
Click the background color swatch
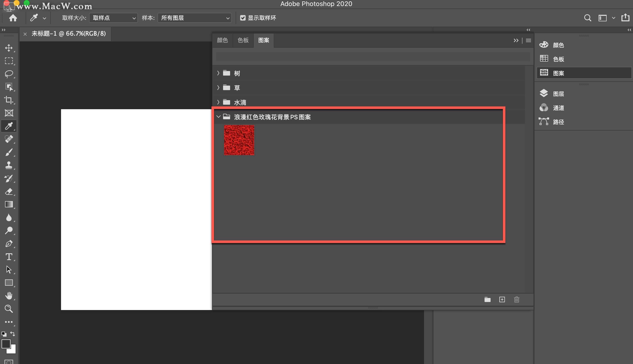[x=13, y=351]
